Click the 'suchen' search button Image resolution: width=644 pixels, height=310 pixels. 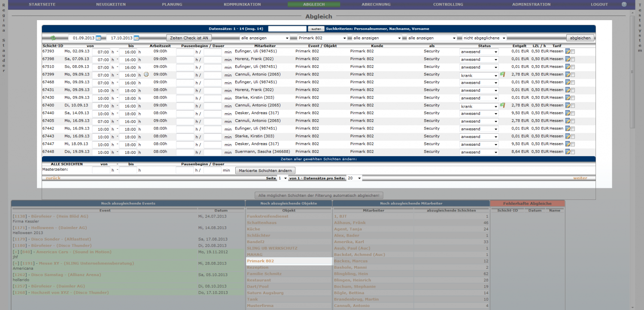click(316, 29)
